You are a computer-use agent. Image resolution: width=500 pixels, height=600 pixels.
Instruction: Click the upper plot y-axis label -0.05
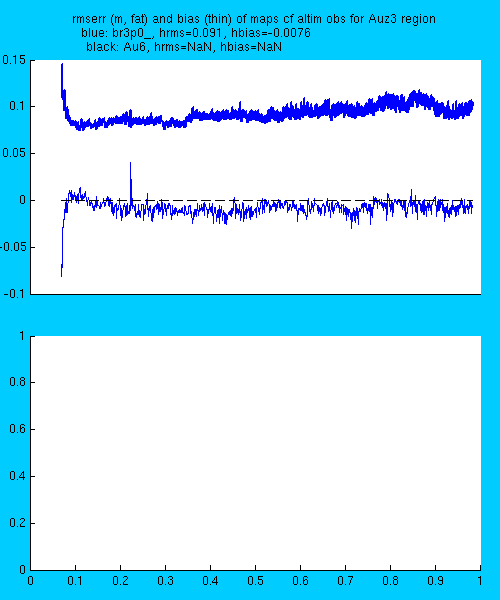tap(13, 247)
